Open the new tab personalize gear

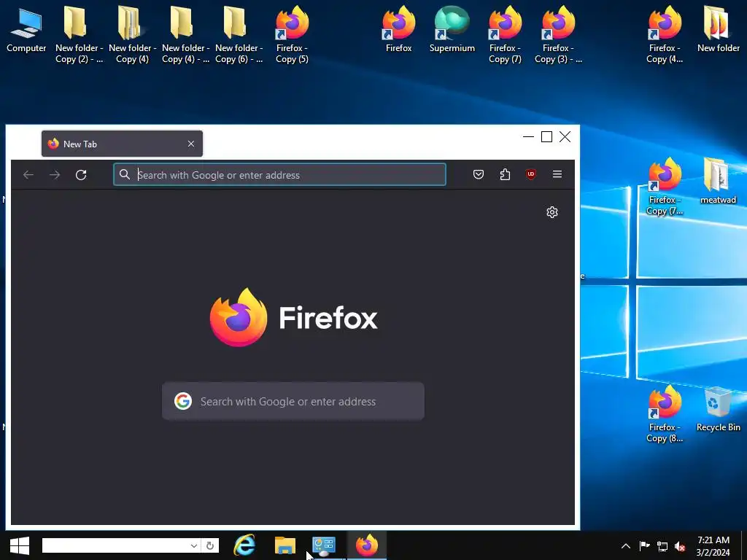[x=552, y=212]
